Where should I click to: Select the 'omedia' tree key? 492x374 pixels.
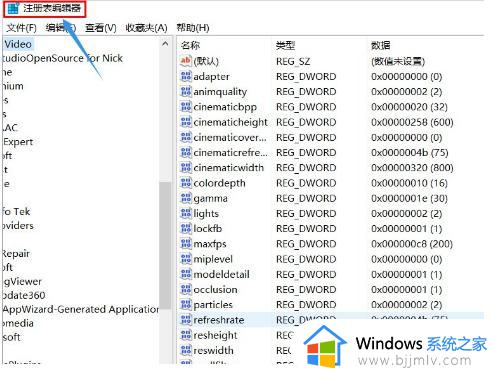[18, 323]
